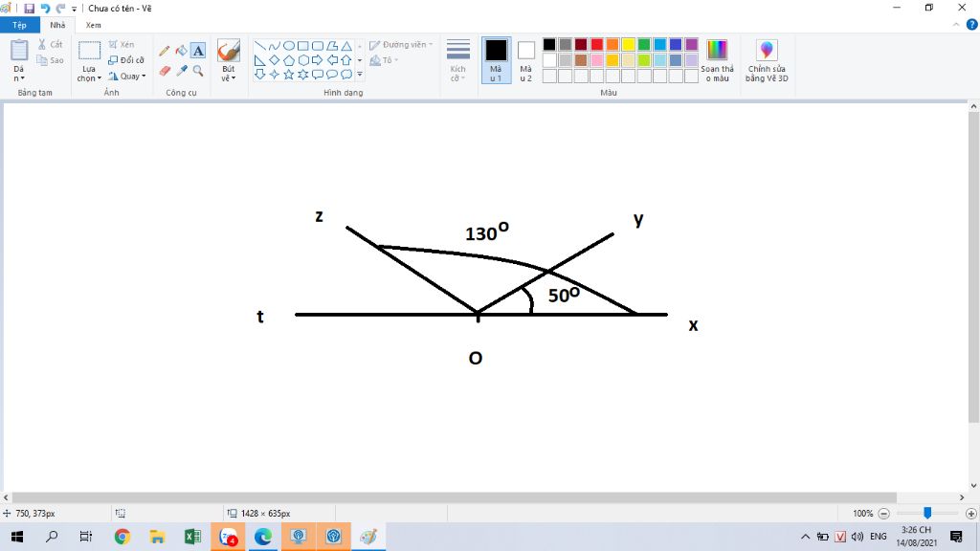Choose the Polygon shape
This screenshot has height=551, width=980.
pos(332,46)
